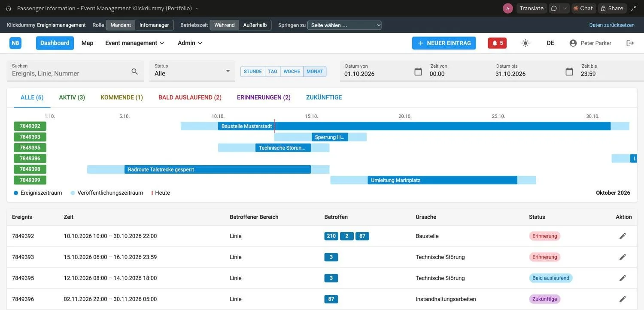Switch to the ALLE (6) tab

32,97
